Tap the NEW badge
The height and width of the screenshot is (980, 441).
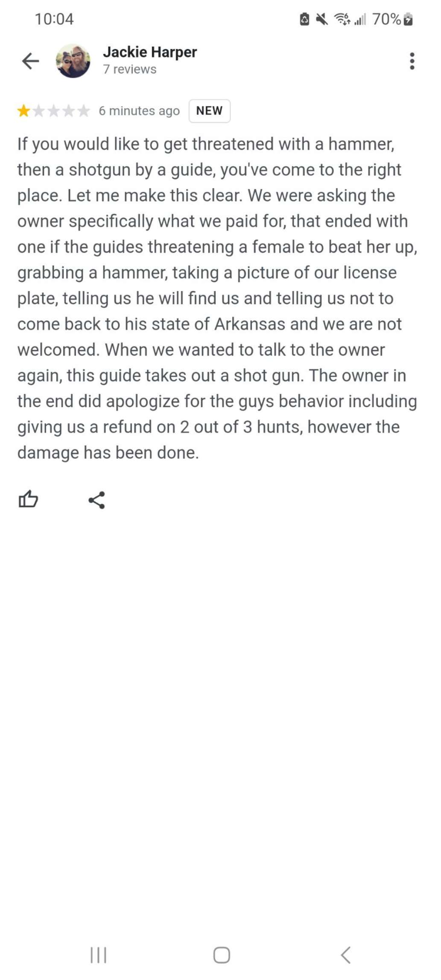pyautogui.click(x=209, y=111)
